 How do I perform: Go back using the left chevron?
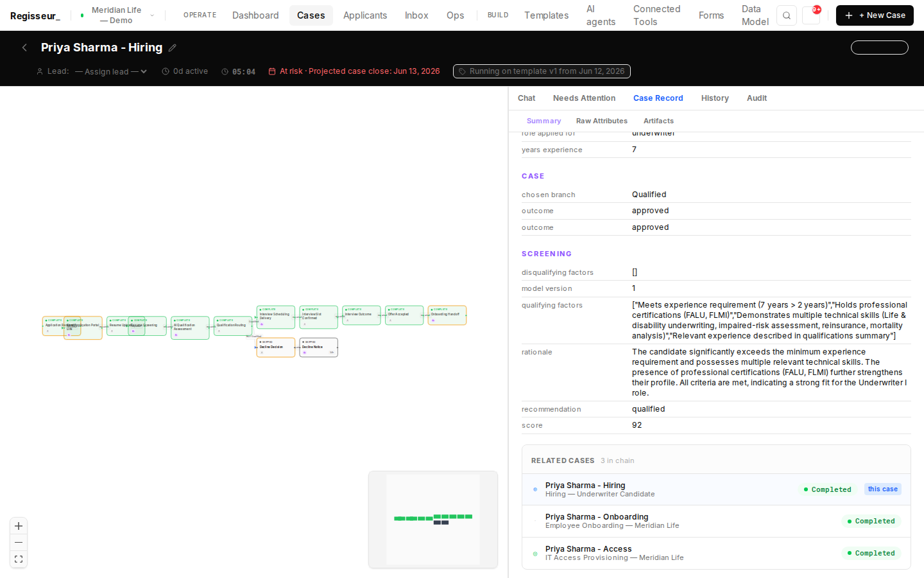[24, 48]
